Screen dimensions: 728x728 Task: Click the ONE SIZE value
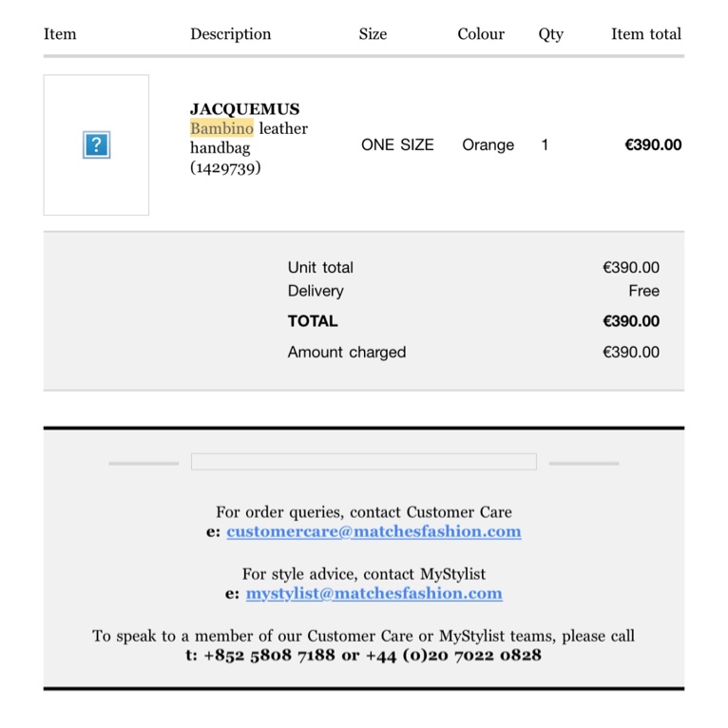coord(397,145)
